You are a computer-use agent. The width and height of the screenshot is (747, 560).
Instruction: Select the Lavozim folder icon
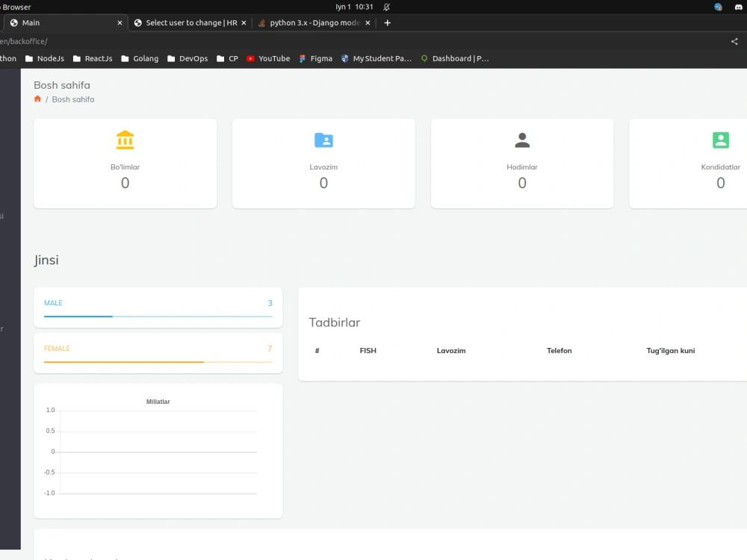[323, 140]
